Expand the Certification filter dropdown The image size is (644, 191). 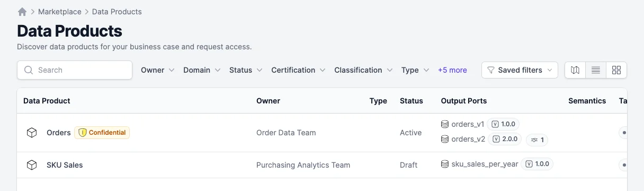click(x=298, y=70)
